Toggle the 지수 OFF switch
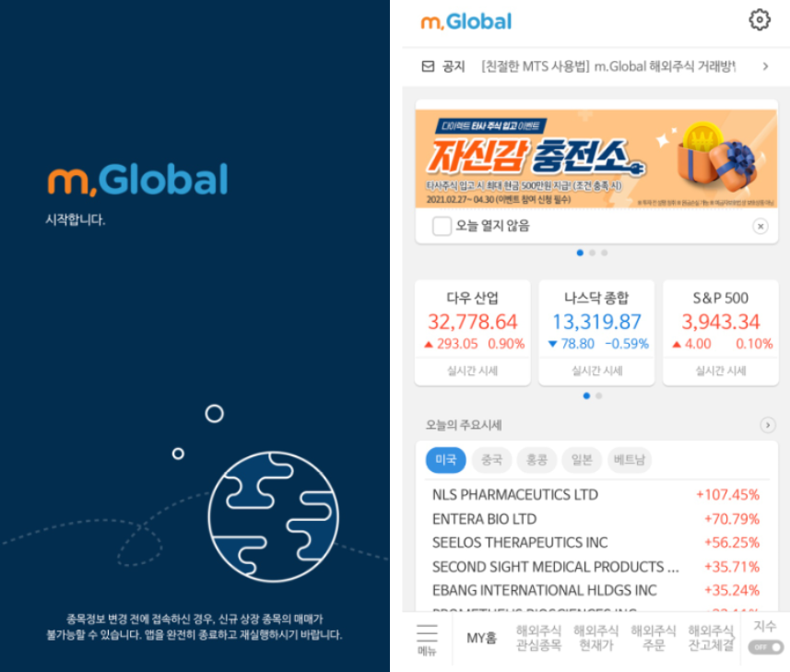Image resolution: width=790 pixels, height=672 pixels. (x=765, y=647)
